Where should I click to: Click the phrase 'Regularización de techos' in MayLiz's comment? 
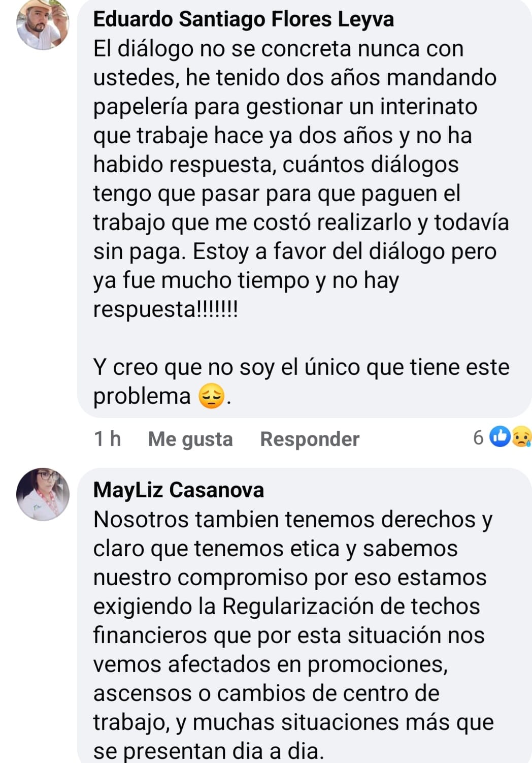coord(351,607)
